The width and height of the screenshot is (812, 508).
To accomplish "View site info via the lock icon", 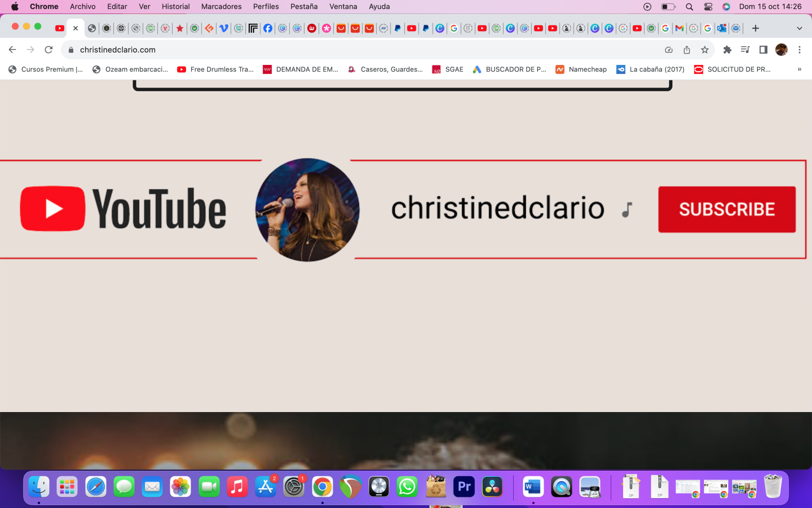I will [x=71, y=50].
